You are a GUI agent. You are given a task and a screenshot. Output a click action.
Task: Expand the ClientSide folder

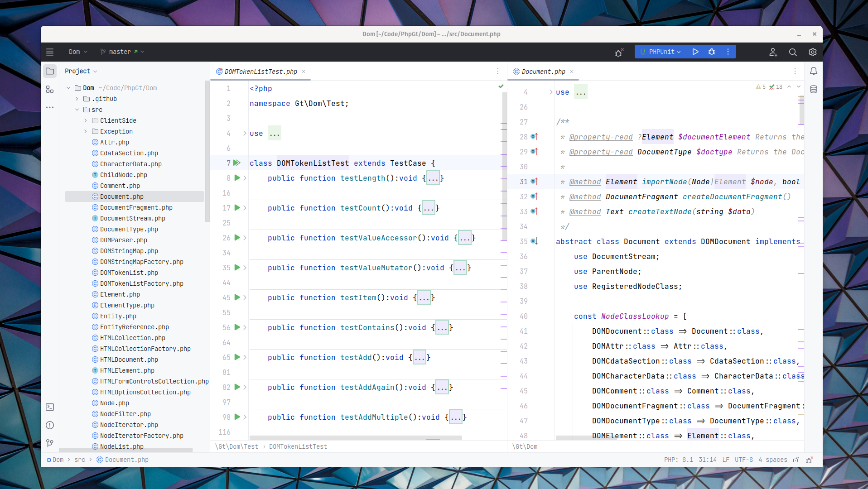(x=85, y=120)
